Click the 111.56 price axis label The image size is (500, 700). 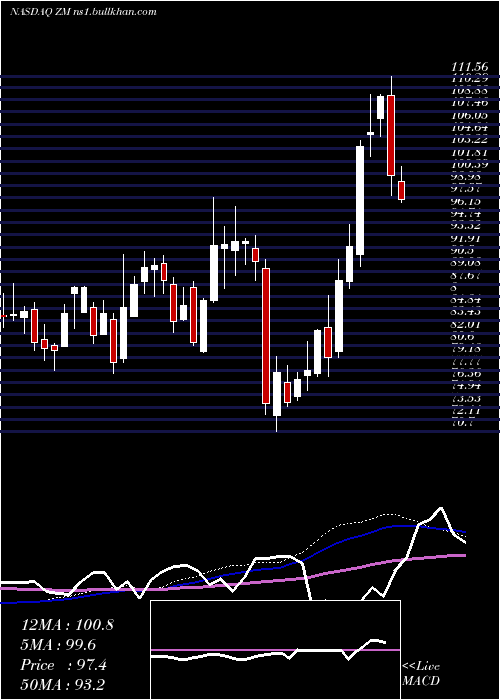tap(469, 67)
